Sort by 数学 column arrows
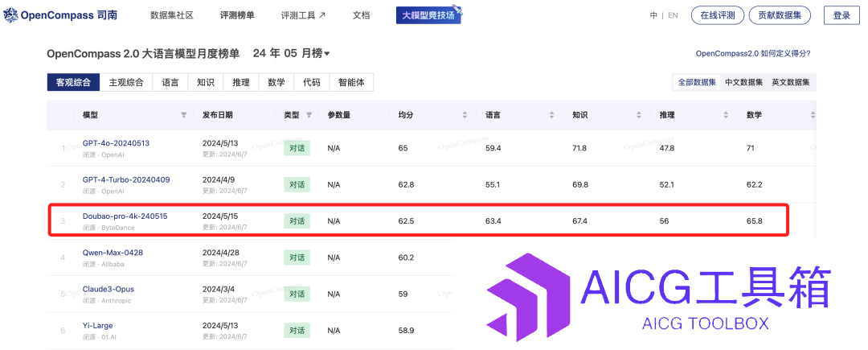 coord(813,115)
